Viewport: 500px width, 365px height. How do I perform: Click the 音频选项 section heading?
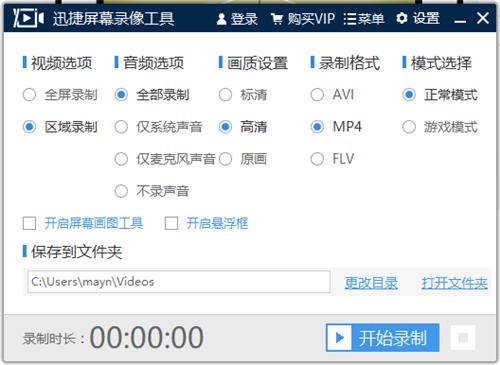pos(153,63)
